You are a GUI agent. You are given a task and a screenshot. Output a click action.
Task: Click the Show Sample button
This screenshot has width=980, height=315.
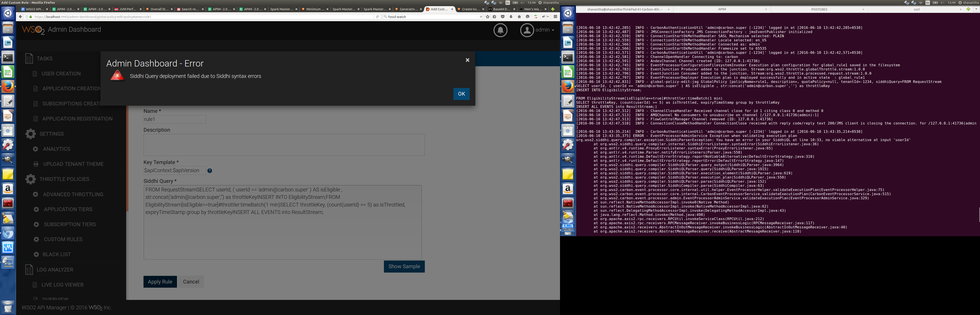[x=404, y=266]
